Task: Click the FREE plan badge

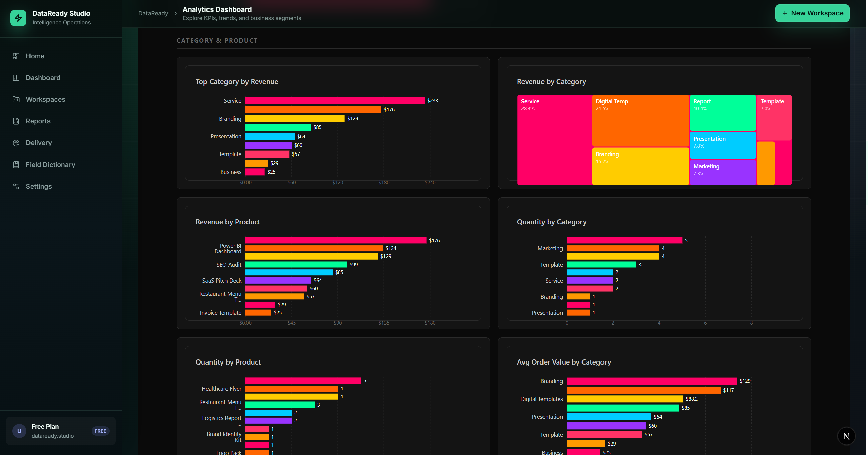Action: [x=100, y=431]
